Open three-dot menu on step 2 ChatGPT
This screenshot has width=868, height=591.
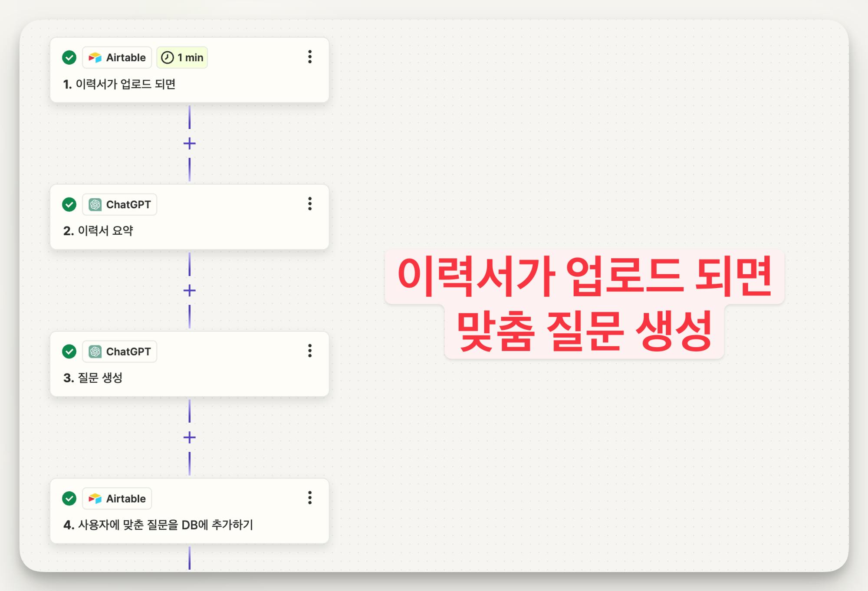pyautogui.click(x=309, y=204)
